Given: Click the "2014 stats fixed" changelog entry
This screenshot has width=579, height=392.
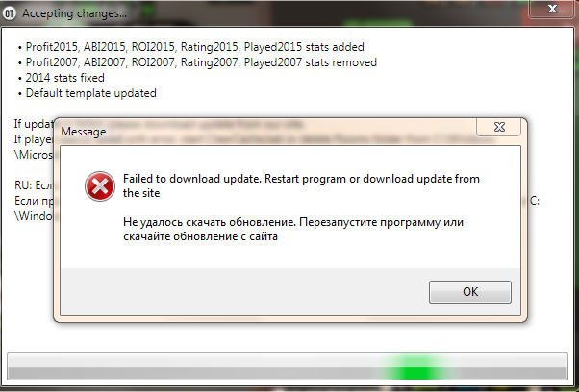Looking at the screenshot, I should tap(65, 78).
